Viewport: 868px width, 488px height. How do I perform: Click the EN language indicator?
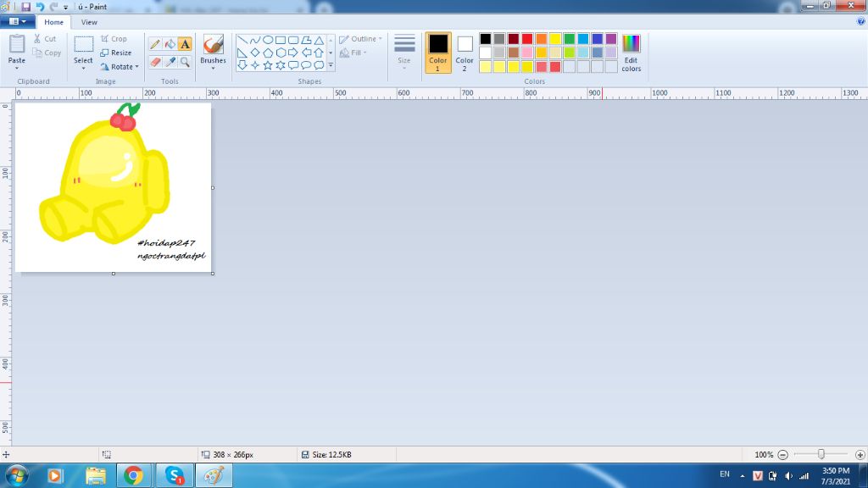(x=724, y=474)
